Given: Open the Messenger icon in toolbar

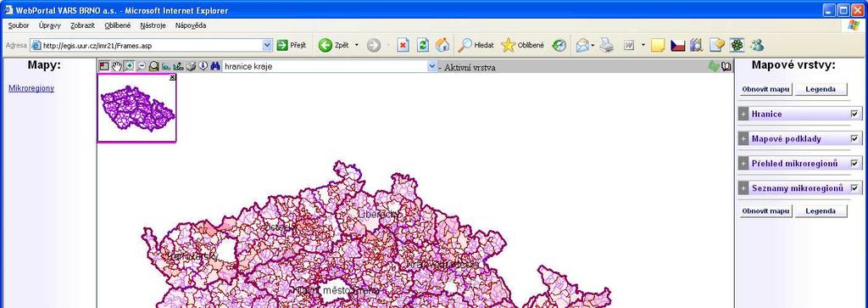Looking at the screenshot, I should click(756, 46).
